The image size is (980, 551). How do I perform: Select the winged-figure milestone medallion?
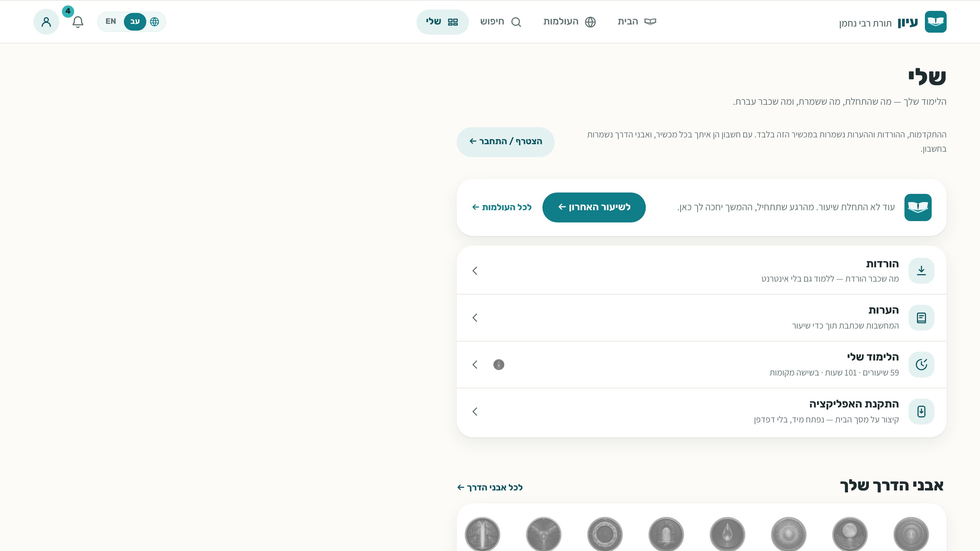coord(543,534)
